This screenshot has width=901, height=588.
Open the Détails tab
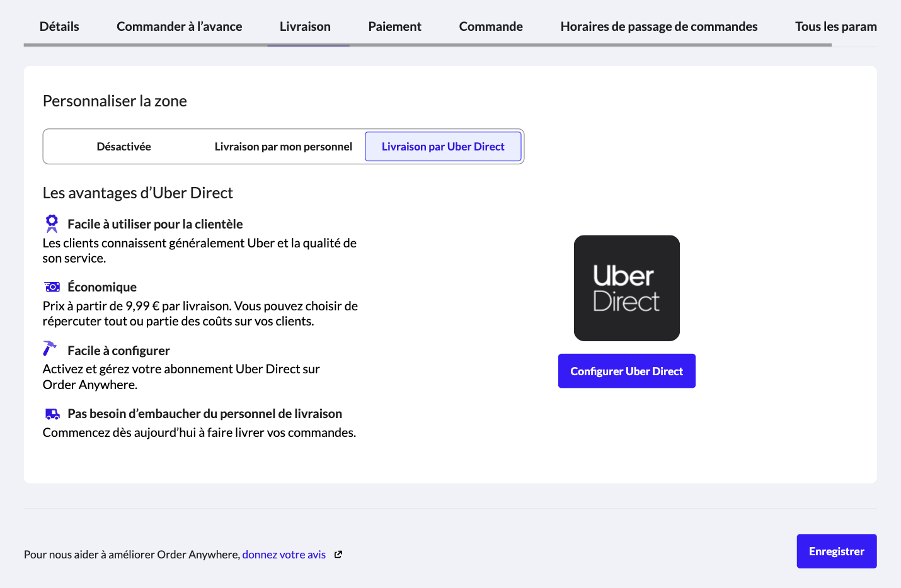point(59,26)
